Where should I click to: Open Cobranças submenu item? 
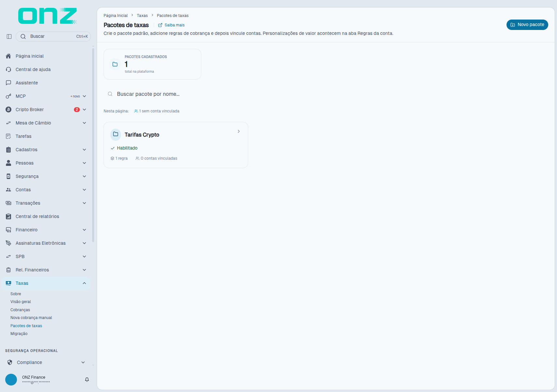coord(20,310)
